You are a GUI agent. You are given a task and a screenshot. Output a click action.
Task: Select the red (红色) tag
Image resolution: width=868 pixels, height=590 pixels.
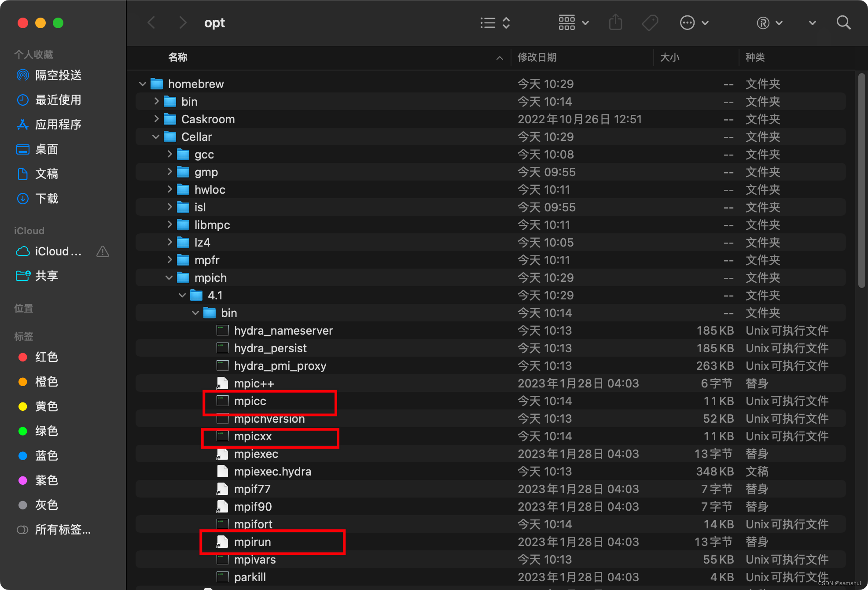click(46, 357)
